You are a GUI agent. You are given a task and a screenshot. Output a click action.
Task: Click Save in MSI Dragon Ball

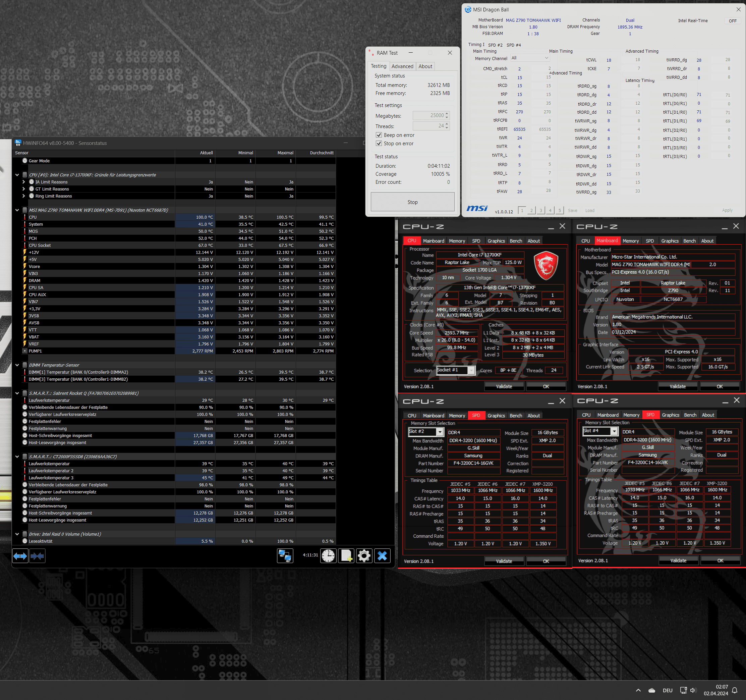coord(573,211)
